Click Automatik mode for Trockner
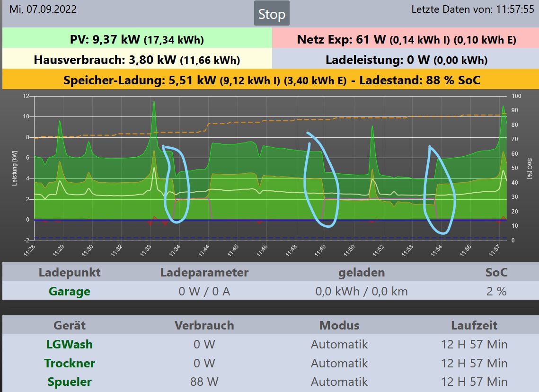This screenshot has height=392, width=539. [339, 363]
